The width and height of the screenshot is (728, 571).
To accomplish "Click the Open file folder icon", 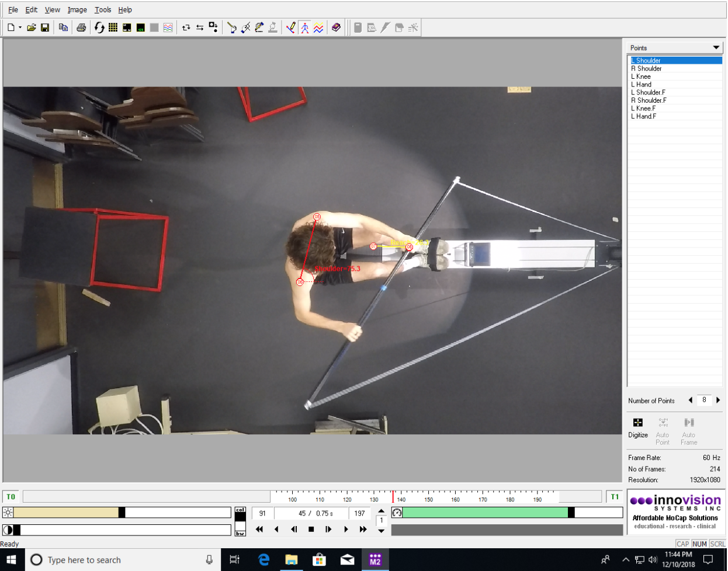I will (x=32, y=27).
